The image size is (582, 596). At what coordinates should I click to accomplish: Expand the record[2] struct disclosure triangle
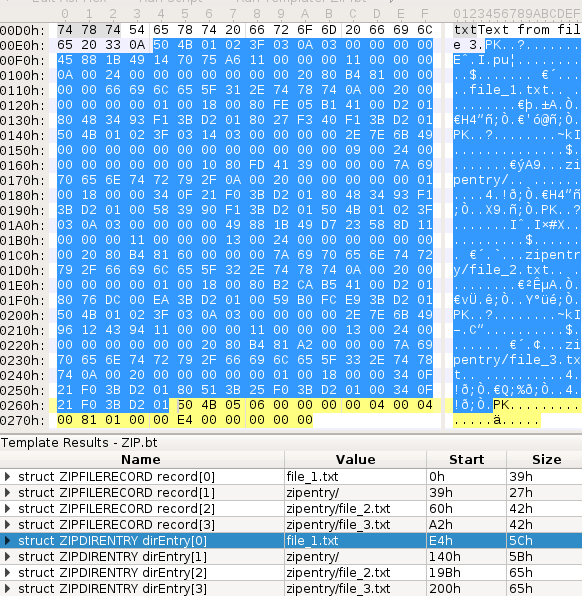pyautogui.click(x=7, y=509)
